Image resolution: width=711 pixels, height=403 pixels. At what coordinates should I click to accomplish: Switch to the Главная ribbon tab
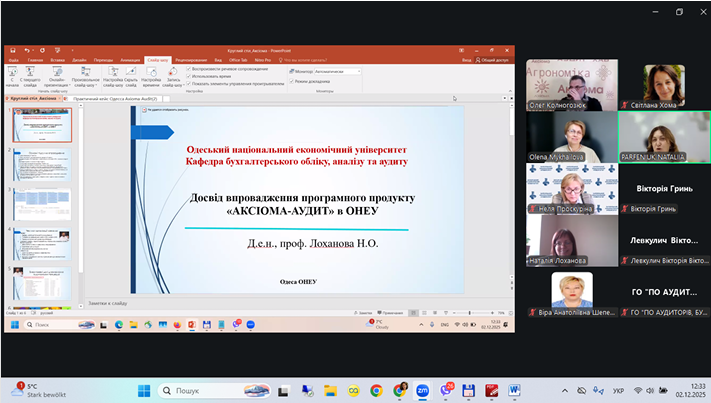point(35,60)
